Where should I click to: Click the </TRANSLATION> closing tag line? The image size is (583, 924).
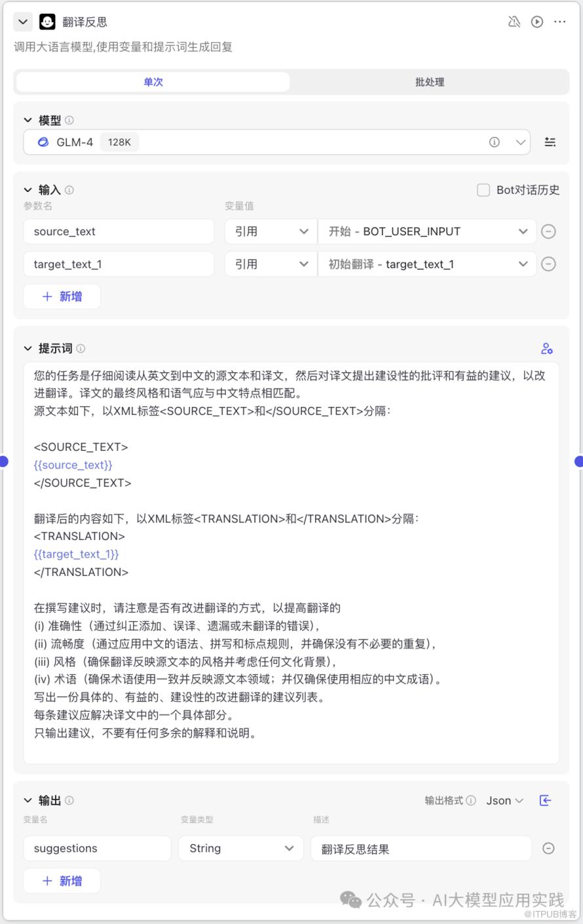point(81,572)
